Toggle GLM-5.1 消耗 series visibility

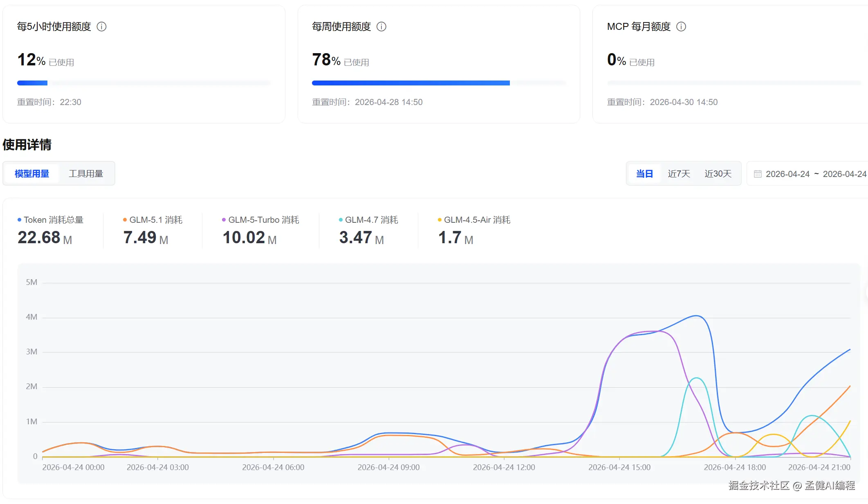(x=156, y=220)
